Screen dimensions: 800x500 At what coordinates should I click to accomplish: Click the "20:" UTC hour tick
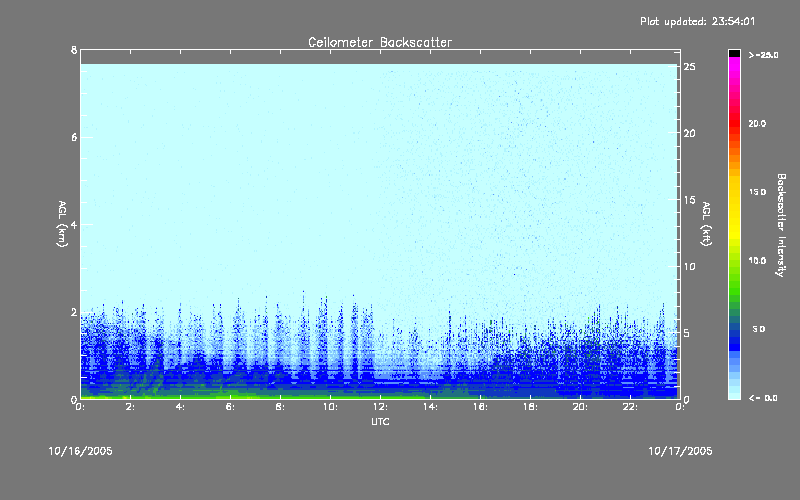(580, 407)
